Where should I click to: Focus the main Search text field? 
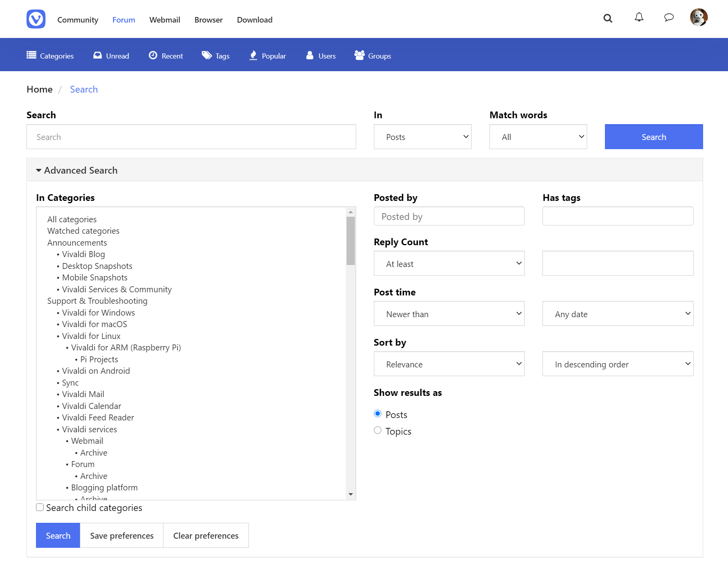tap(191, 137)
